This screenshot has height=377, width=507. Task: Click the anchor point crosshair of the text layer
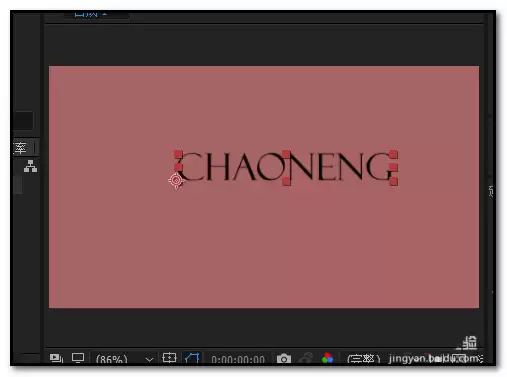(176, 180)
